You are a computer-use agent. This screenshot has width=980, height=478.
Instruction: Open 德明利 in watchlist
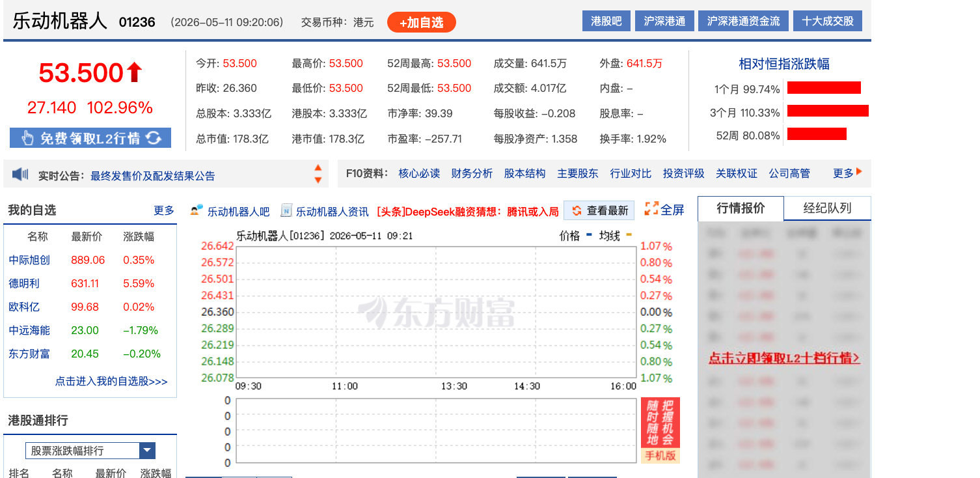coord(24,283)
